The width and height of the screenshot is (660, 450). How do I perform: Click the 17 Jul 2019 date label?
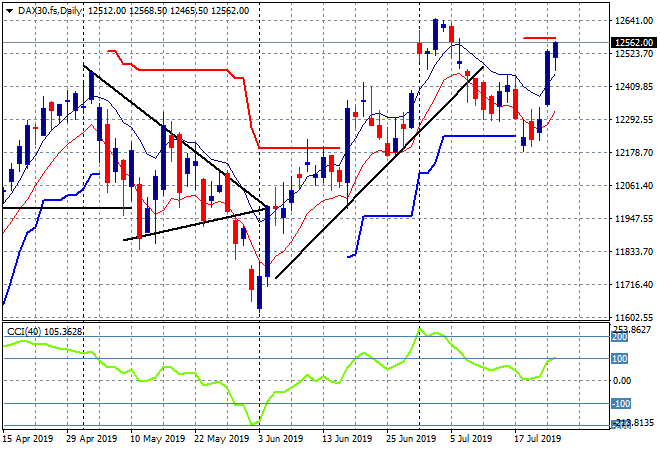(x=538, y=439)
